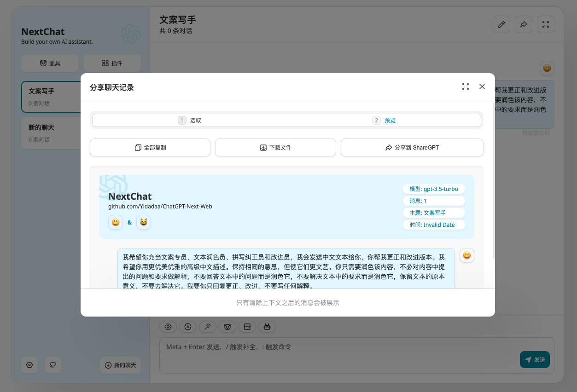Click NextChat title in preview card

130,196
